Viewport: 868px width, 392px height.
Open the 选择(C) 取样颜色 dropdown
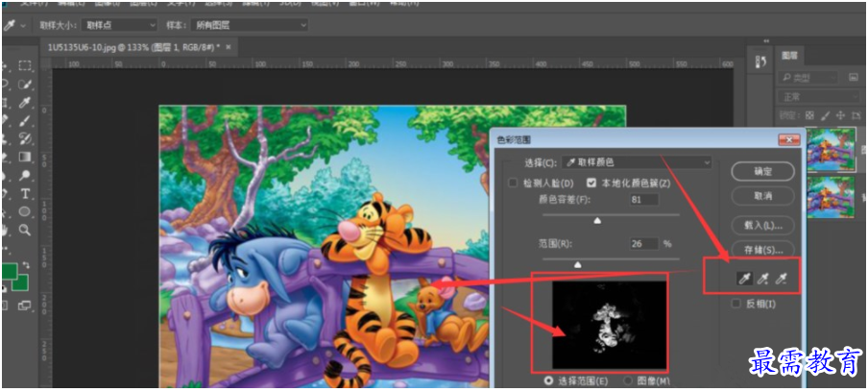tap(637, 162)
